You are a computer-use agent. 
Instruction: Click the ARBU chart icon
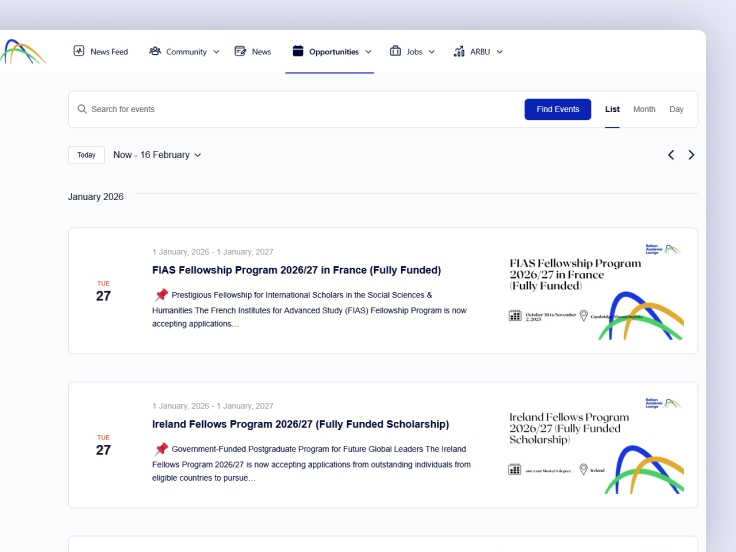click(x=459, y=51)
